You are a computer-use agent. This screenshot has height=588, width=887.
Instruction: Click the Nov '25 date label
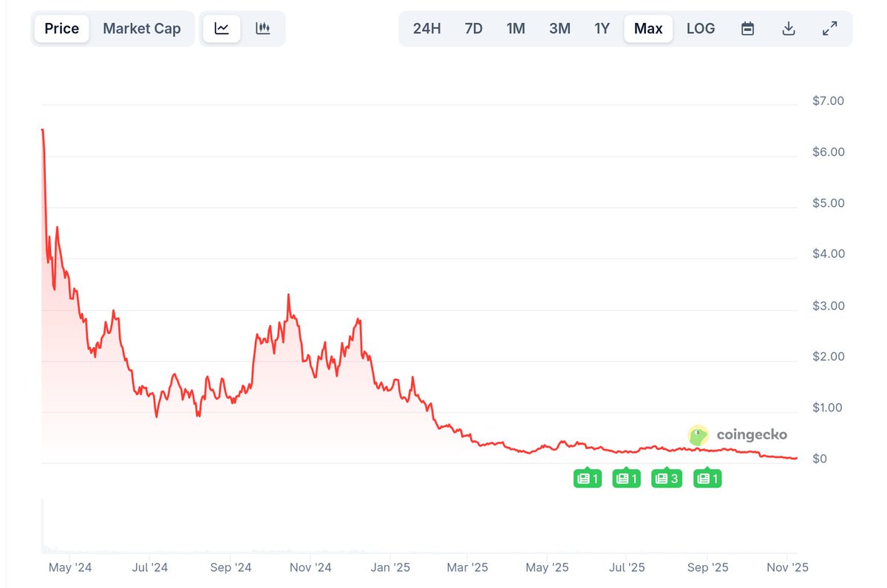coord(788,568)
